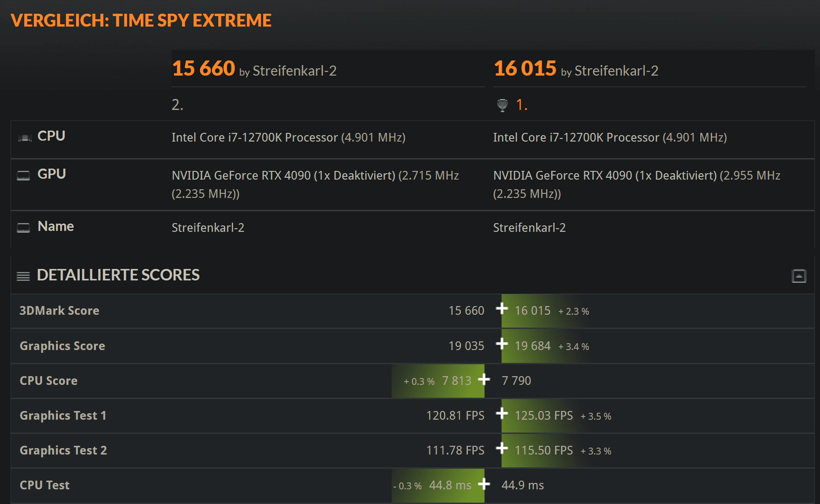This screenshot has width=820, height=504.
Task: Click the plus icon in Graphics Test 1 row
Action: (x=502, y=414)
